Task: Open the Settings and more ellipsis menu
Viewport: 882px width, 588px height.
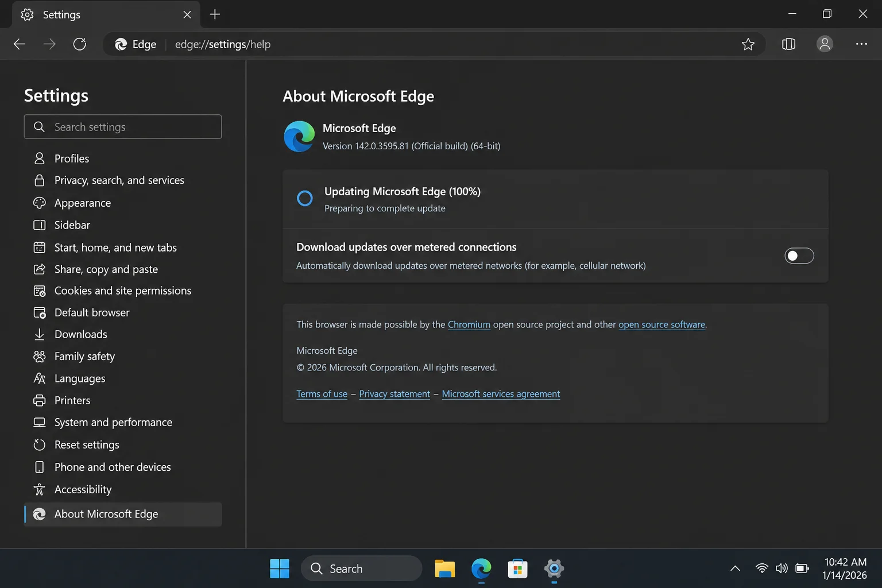Action: (x=861, y=44)
